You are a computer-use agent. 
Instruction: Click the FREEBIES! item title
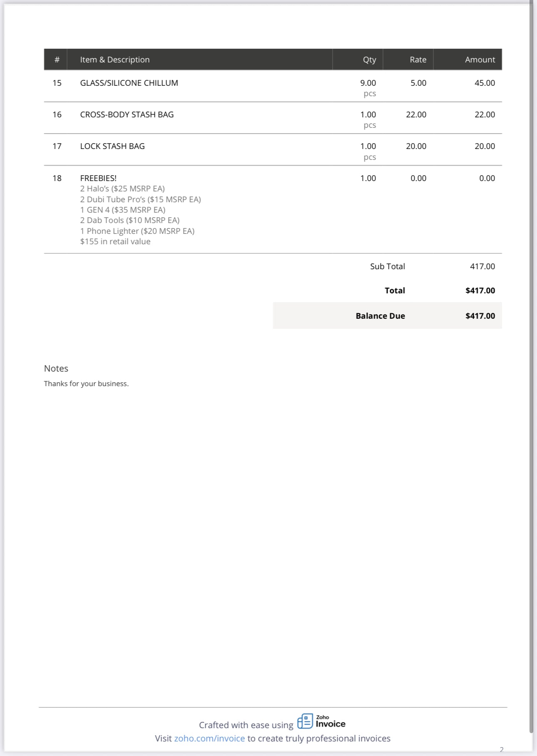click(x=98, y=178)
